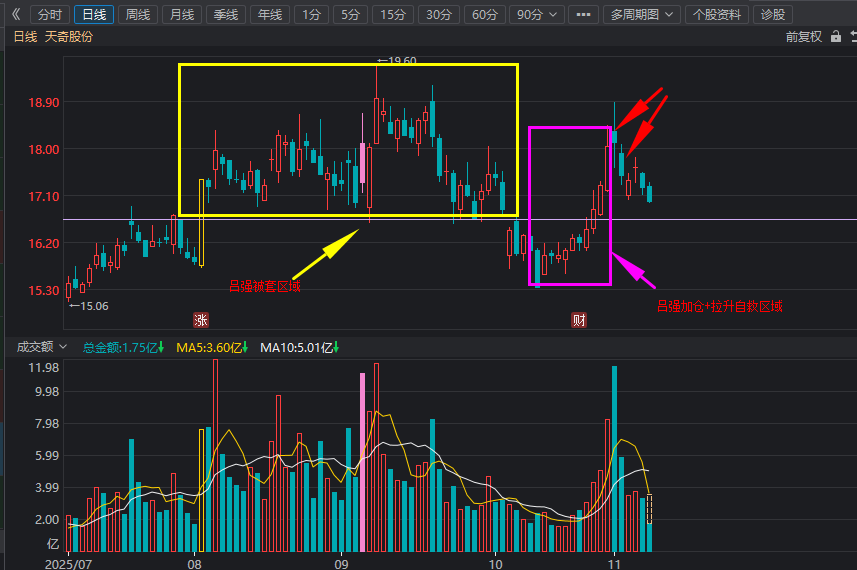Open the 90分 period dropdown
Viewport: 857px width, 570px height.
point(537,14)
